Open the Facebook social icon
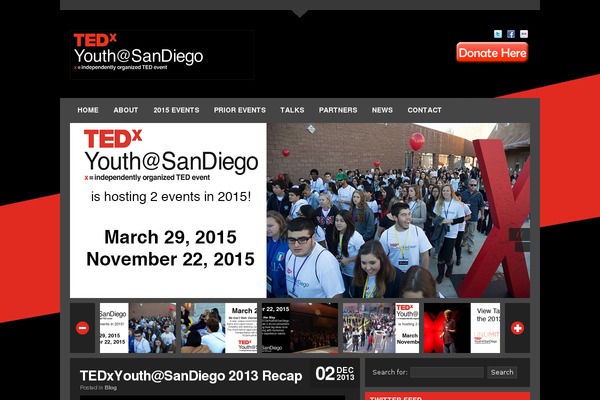The width and height of the screenshot is (600, 400). (x=511, y=34)
